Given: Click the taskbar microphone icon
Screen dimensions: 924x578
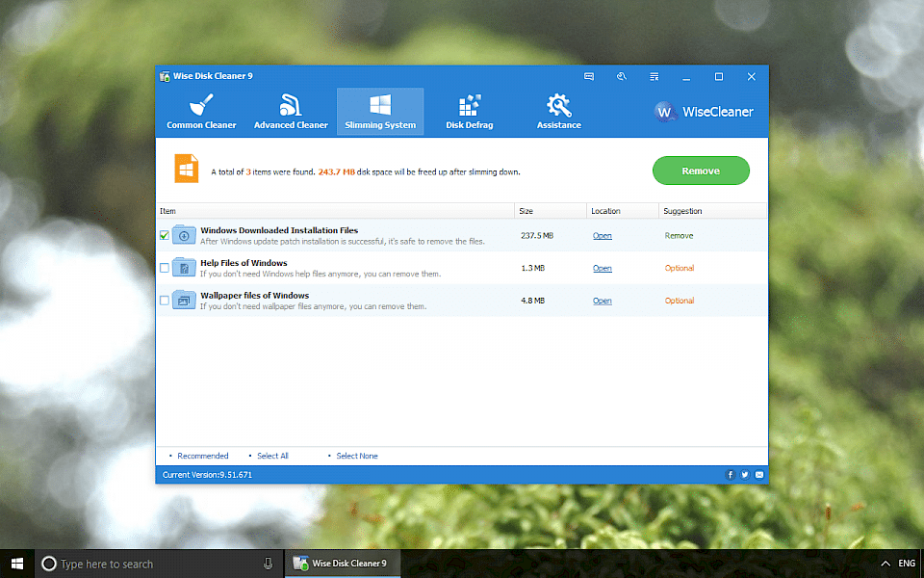Looking at the screenshot, I should pyautogui.click(x=268, y=564).
